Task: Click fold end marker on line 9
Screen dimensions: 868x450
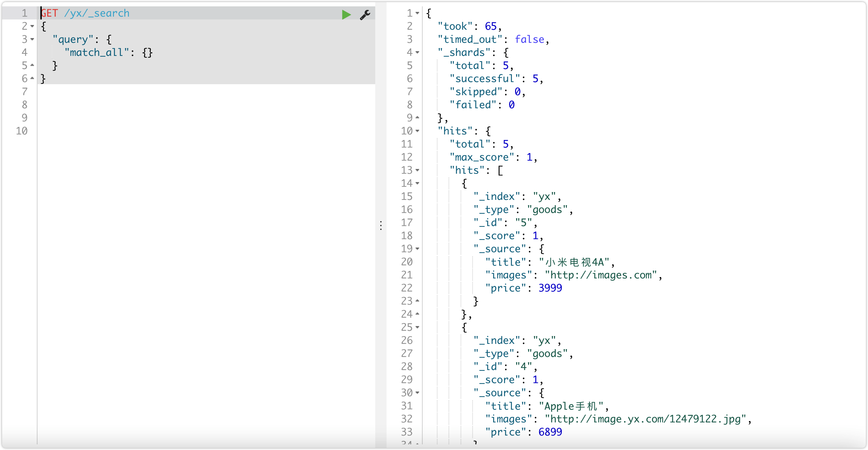Action: point(417,117)
